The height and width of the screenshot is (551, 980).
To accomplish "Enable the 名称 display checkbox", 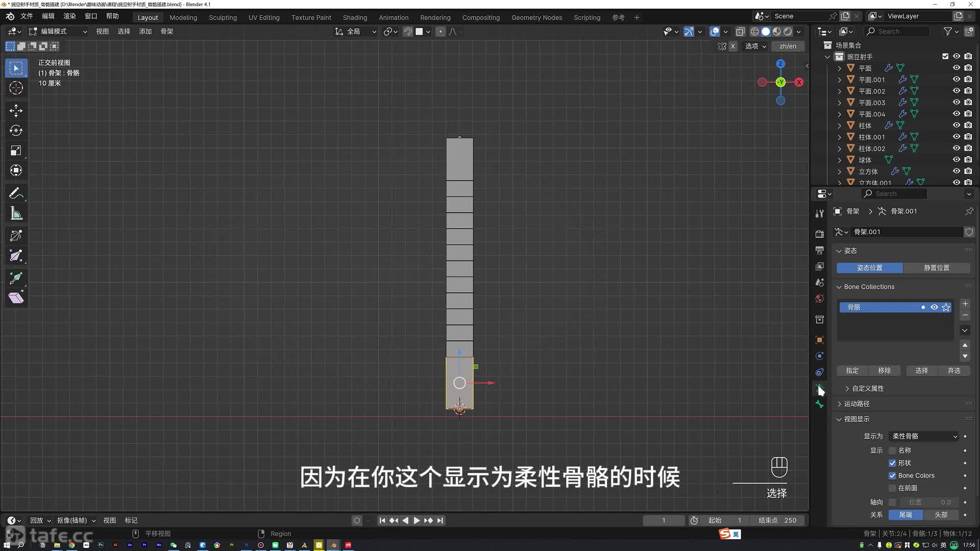I will 892,450.
